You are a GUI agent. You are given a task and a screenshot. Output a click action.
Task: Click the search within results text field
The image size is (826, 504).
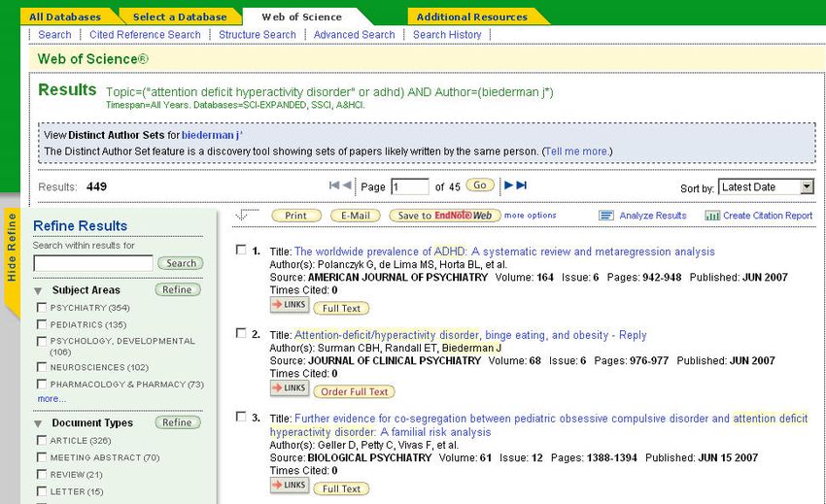point(93,263)
